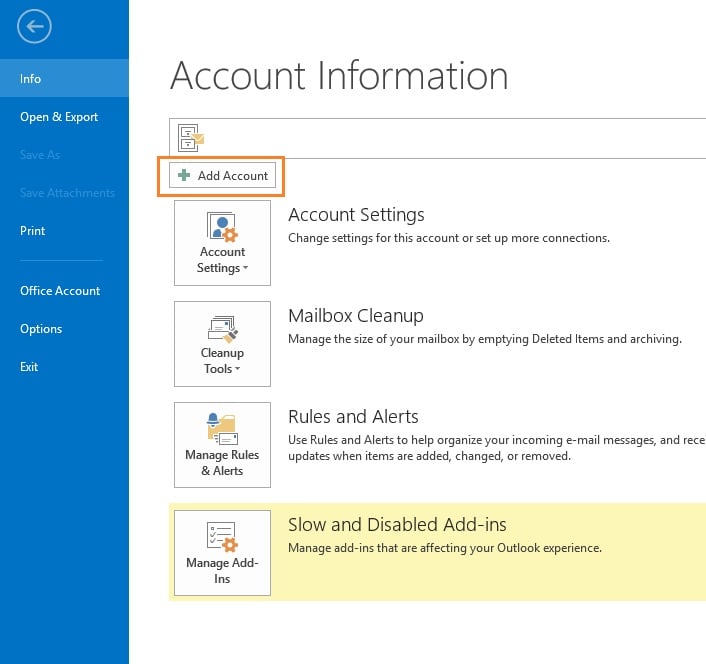Click the account mailbox cabinet icon

coord(191,138)
